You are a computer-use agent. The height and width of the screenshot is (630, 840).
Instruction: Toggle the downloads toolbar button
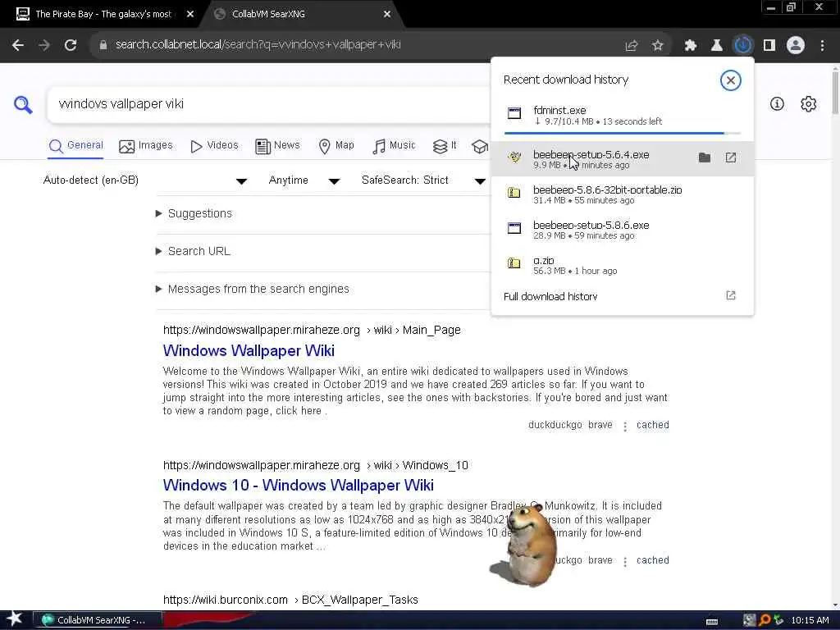pos(743,46)
